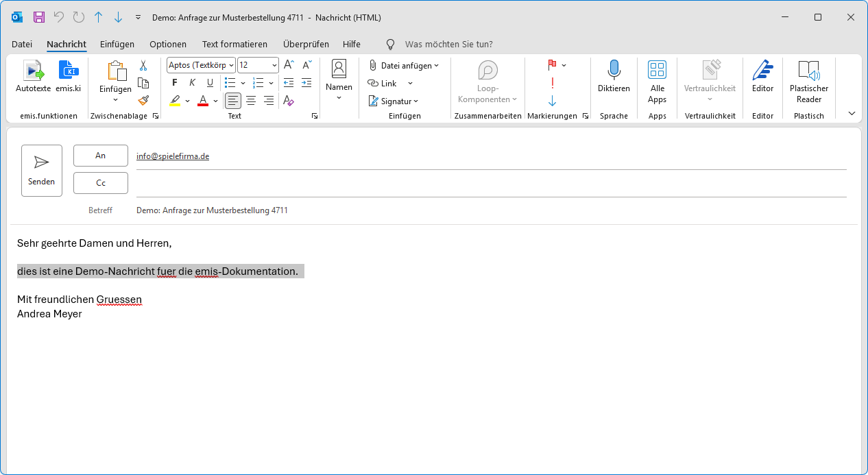Align text to the left

[x=233, y=101]
